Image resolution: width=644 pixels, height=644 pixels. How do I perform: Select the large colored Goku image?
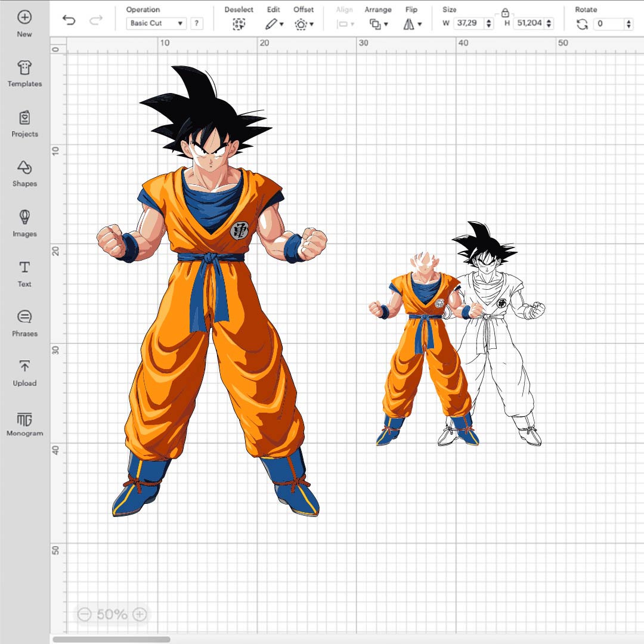(x=212, y=291)
